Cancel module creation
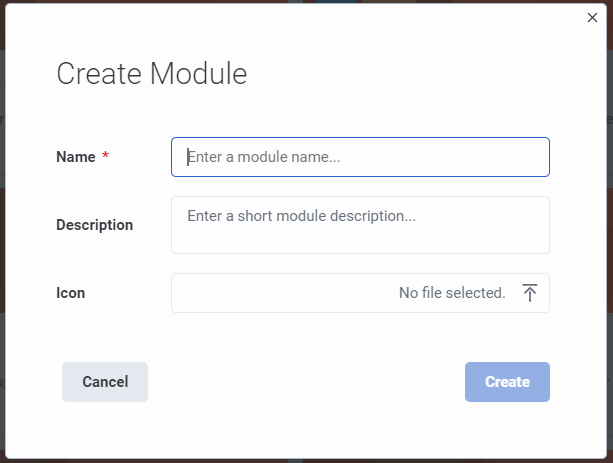This screenshot has width=613, height=463. coord(105,382)
